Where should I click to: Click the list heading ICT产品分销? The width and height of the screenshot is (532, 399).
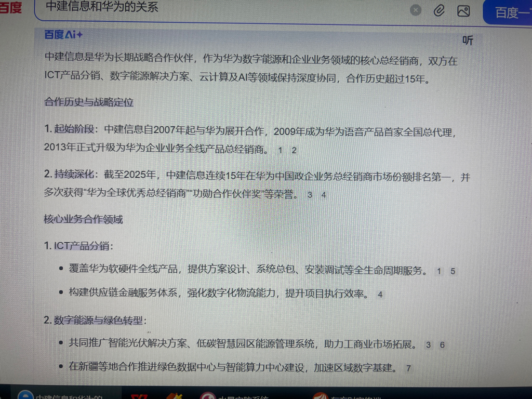[82, 246]
